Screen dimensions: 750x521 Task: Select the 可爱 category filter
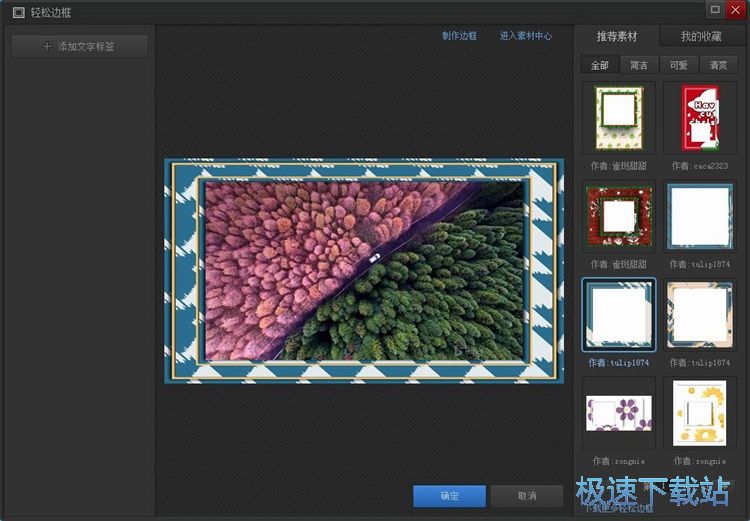(679, 65)
